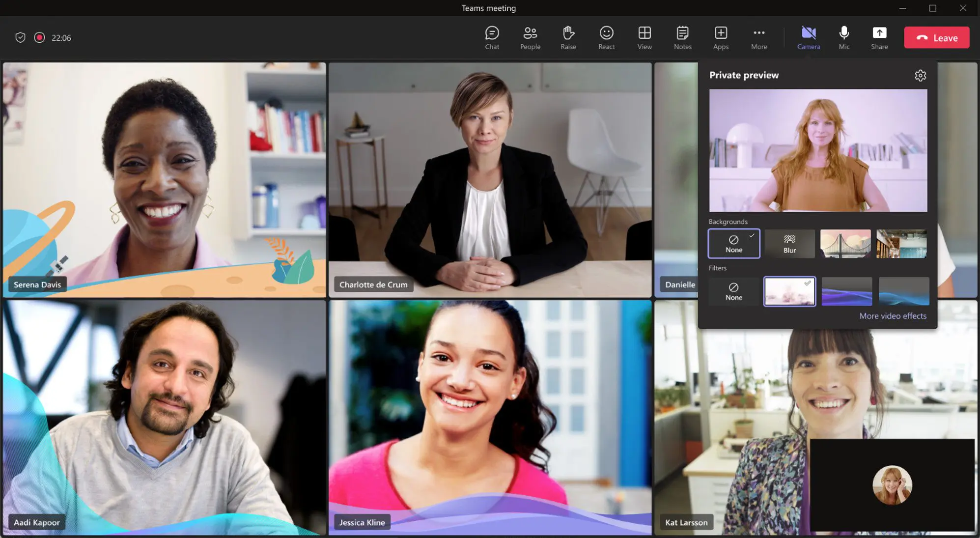The width and height of the screenshot is (980, 538).
Task: Mute your microphone
Action: 844,37
